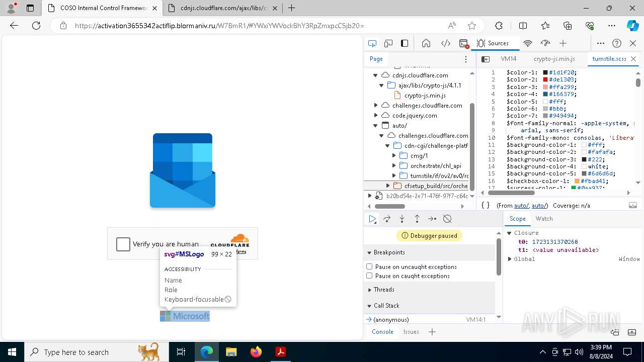The height and width of the screenshot is (362, 644).
Task: Switch to the Console drawer tab
Action: coord(382,332)
